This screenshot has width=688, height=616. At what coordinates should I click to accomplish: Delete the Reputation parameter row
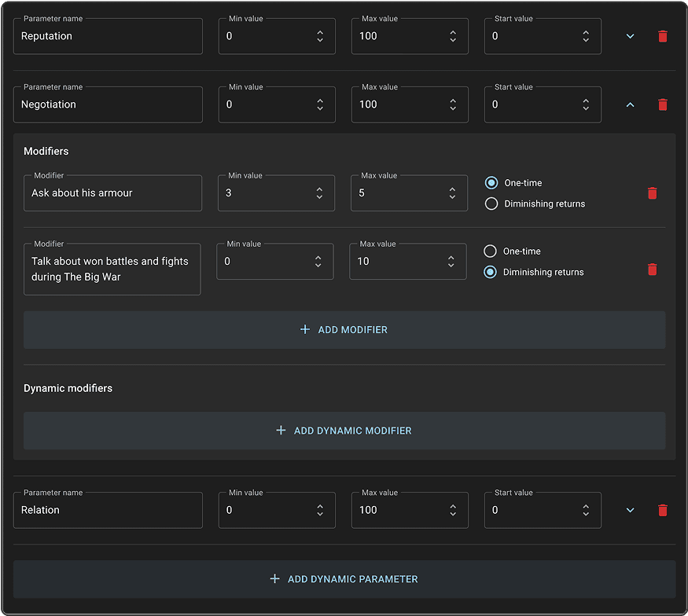(662, 36)
